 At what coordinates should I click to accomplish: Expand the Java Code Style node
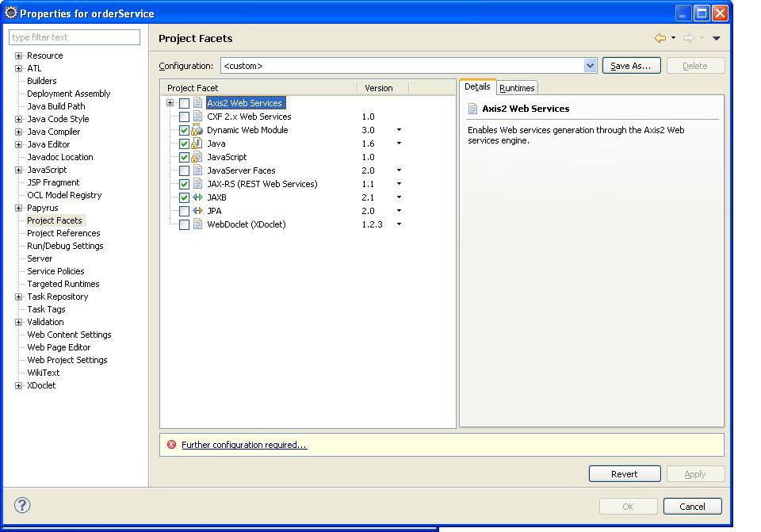(x=18, y=120)
